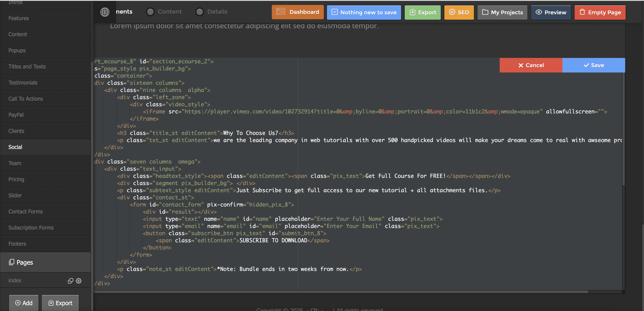The width and height of the screenshot is (644, 311).
Task: Select the Social category
Action: pyautogui.click(x=45, y=147)
